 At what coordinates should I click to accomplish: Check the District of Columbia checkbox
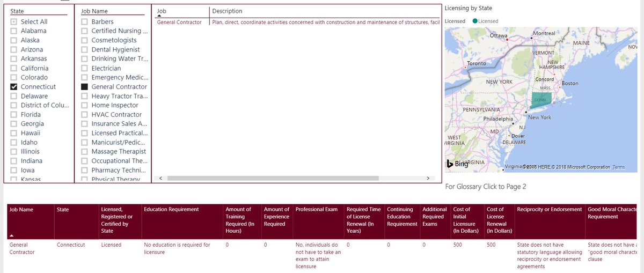(x=14, y=105)
